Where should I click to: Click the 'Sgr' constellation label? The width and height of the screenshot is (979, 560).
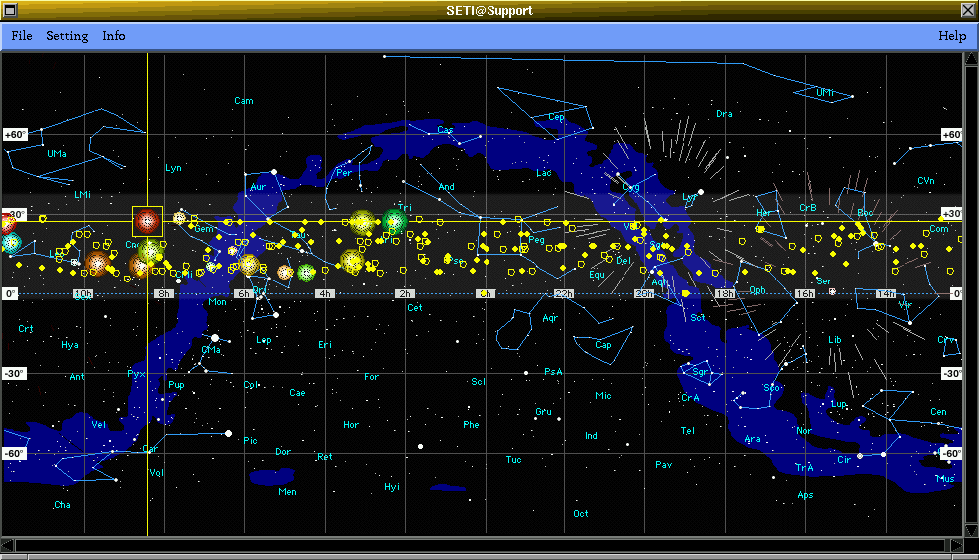[700, 372]
